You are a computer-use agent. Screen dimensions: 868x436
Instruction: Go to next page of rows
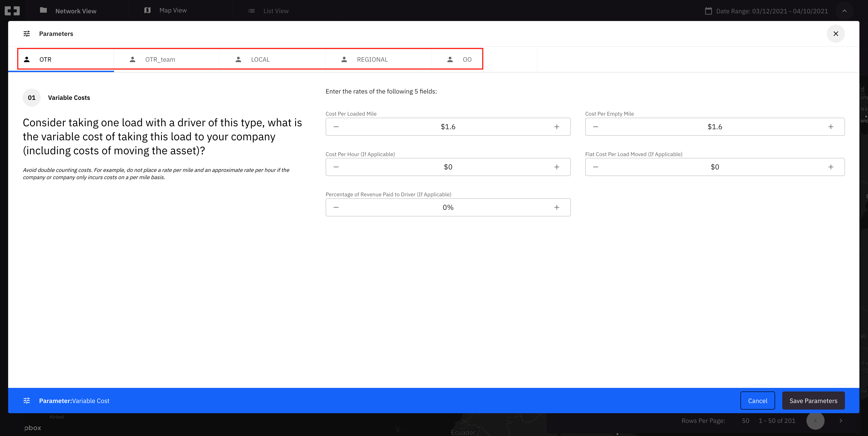tap(841, 420)
